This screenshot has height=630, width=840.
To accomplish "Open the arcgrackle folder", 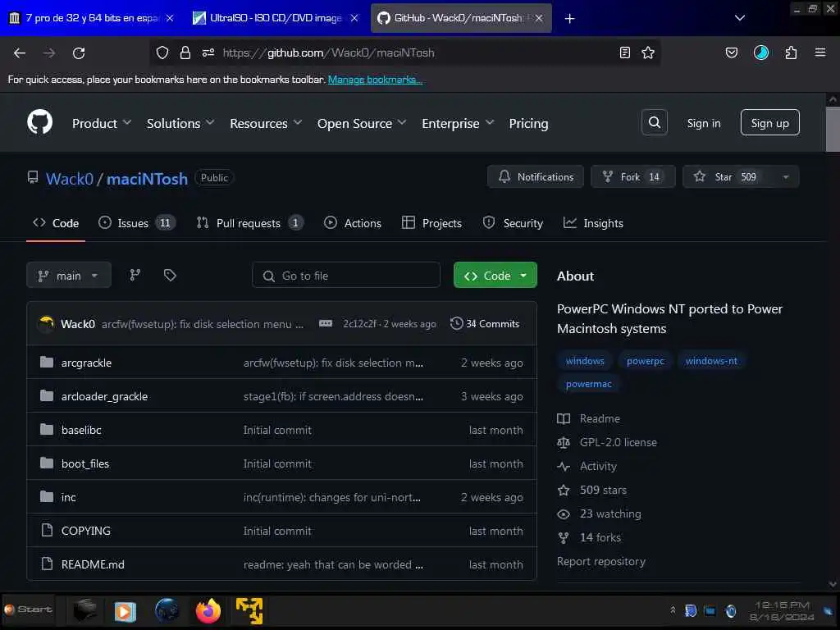I will 86,363.
